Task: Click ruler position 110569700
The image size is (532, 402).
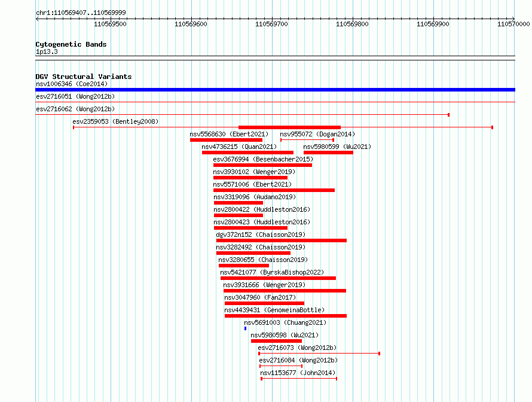Action: [x=272, y=24]
